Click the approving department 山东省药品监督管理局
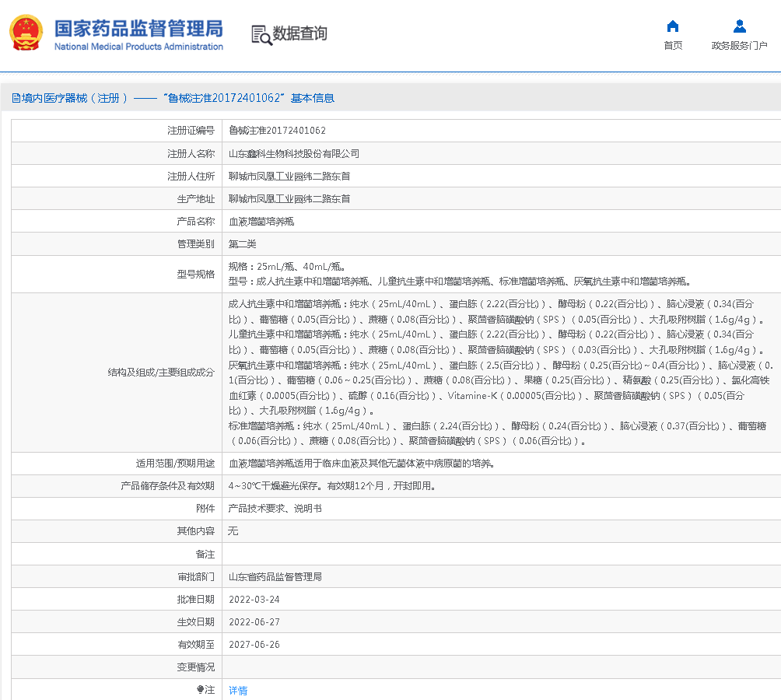Image resolution: width=781 pixels, height=700 pixels. 275,577
